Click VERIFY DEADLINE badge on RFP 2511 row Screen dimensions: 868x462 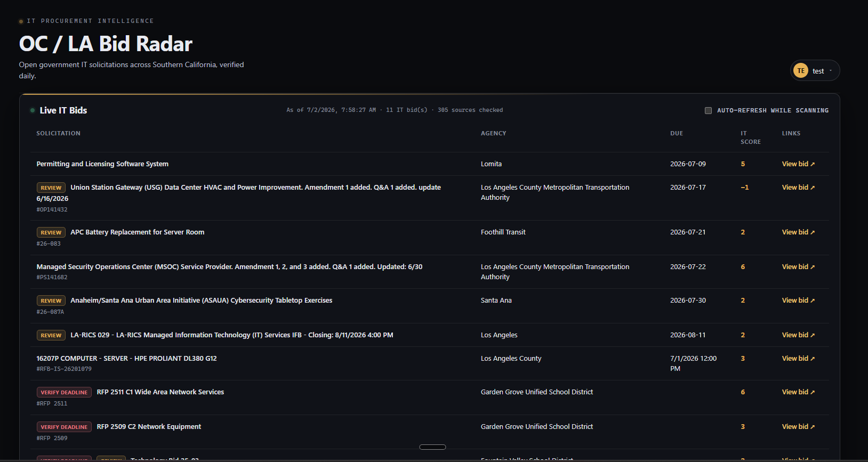[x=64, y=392]
